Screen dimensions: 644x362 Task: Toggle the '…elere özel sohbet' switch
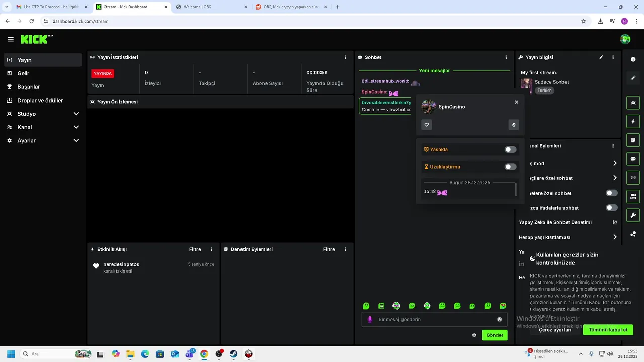tap(612, 193)
